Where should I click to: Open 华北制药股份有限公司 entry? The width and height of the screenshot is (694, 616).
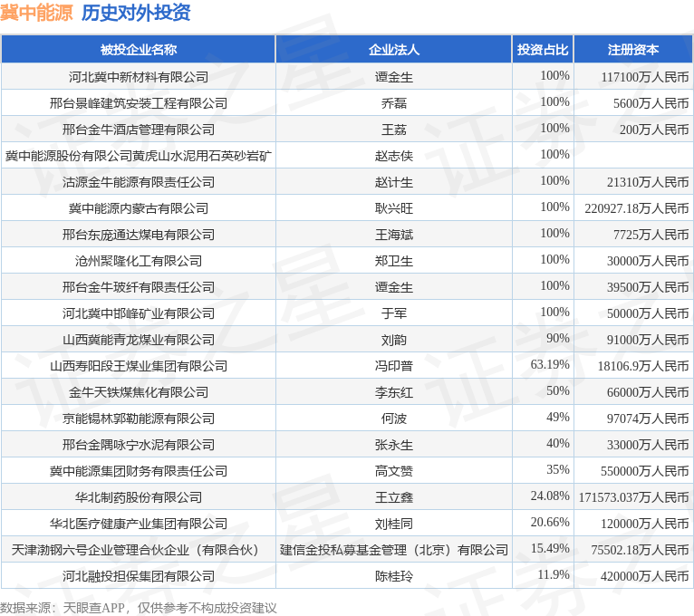(x=138, y=497)
